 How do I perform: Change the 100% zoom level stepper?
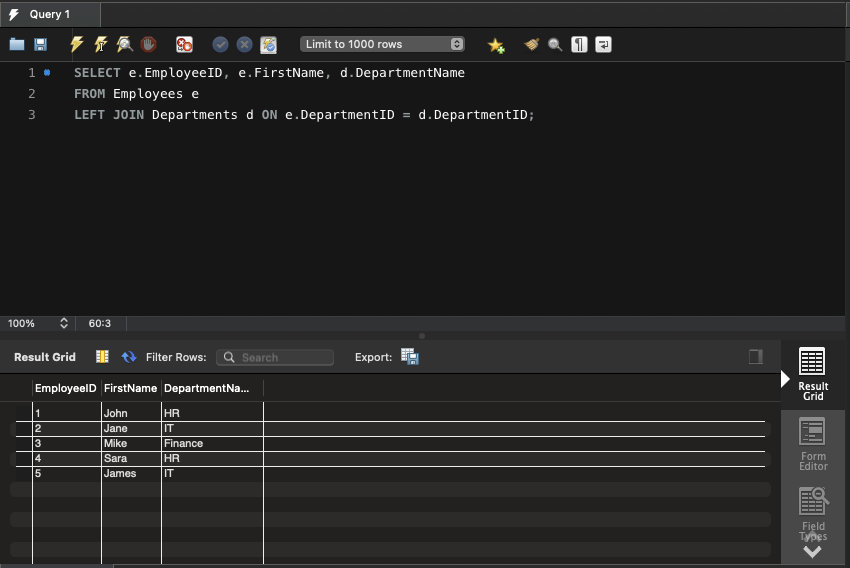click(64, 324)
